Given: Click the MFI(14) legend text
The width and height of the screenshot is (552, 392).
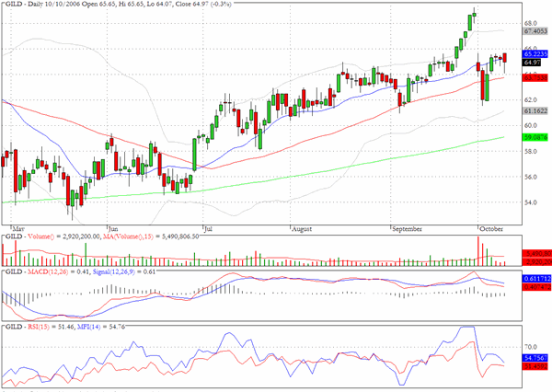Looking at the screenshot, I should [89, 327].
